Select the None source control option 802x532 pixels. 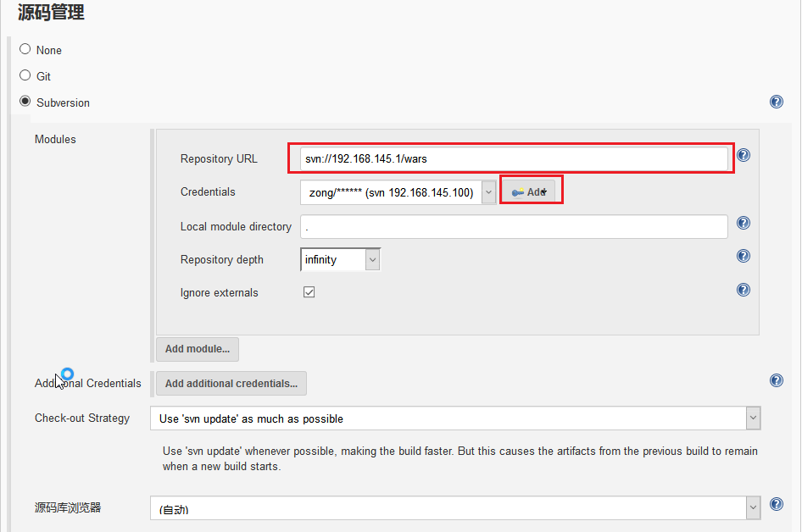25,49
